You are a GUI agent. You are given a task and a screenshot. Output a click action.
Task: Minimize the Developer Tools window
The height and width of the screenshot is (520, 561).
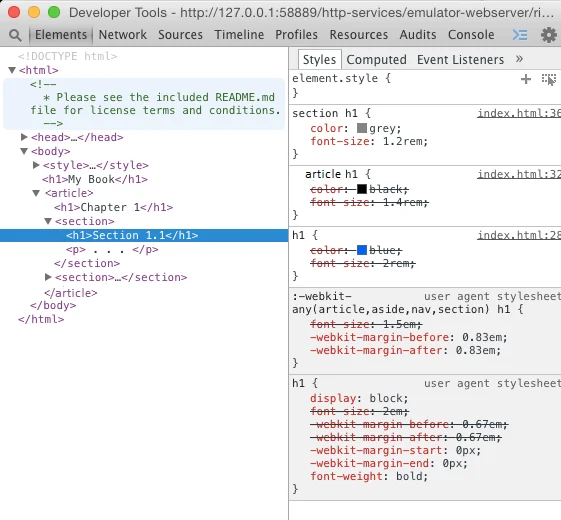[x=34, y=12]
